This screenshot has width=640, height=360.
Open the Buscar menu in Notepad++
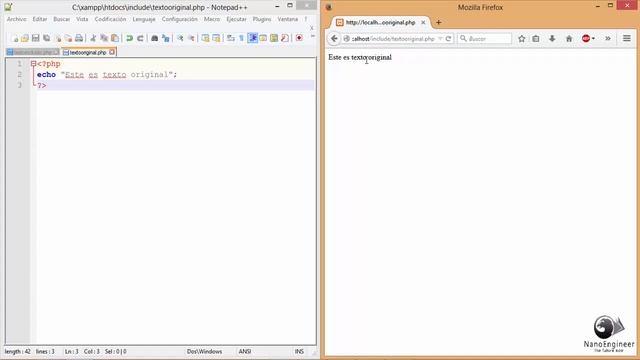coord(62,19)
